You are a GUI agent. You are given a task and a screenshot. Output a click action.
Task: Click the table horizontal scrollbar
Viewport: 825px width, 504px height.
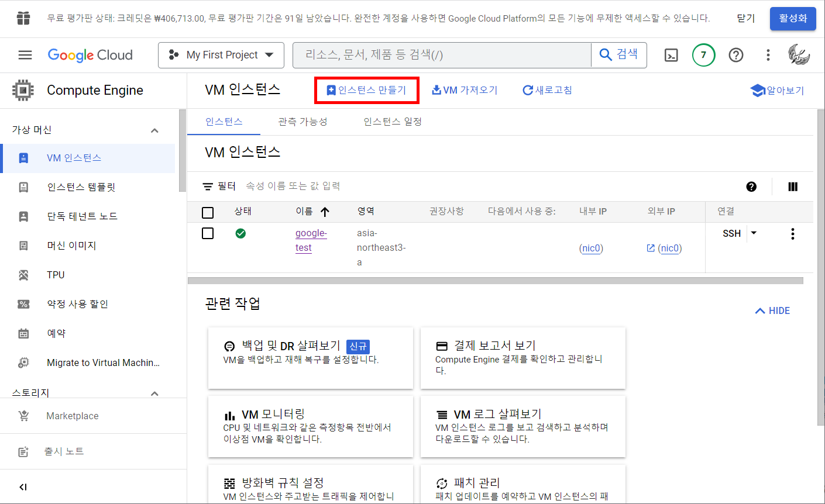click(x=496, y=281)
